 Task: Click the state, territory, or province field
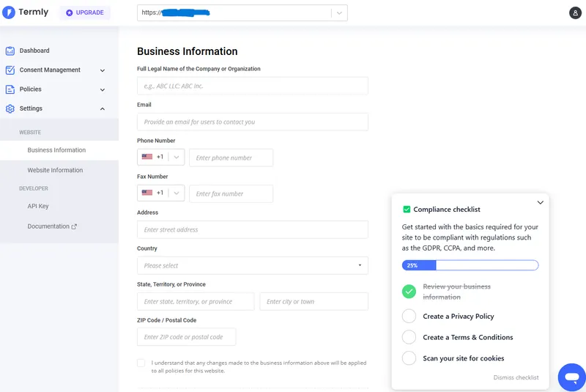[196, 301]
